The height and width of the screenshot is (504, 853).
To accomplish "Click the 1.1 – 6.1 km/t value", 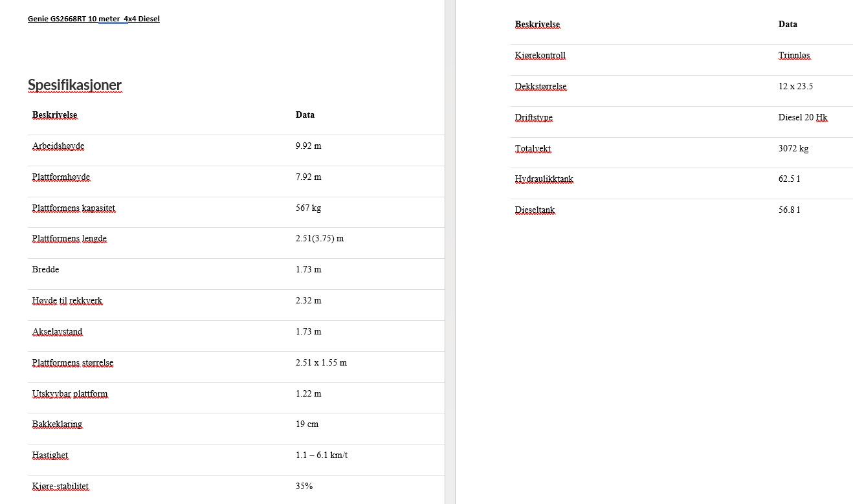I will 321,455.
